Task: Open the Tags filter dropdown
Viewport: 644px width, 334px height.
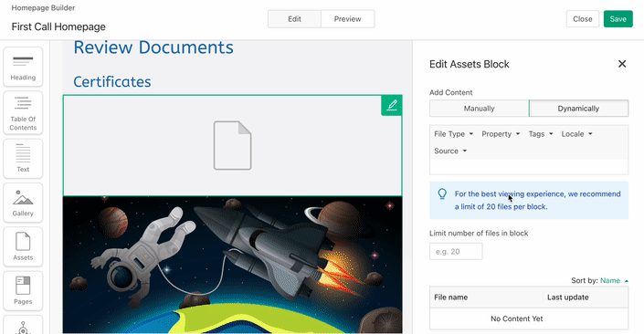Action: point(541,134)
